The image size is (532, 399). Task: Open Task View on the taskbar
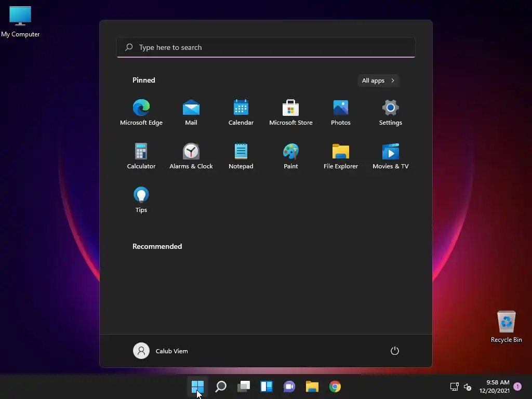(244, 387)
